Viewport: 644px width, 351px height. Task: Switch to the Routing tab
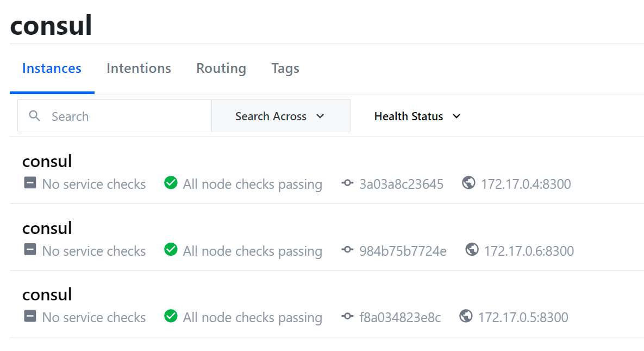click(221, 69)
